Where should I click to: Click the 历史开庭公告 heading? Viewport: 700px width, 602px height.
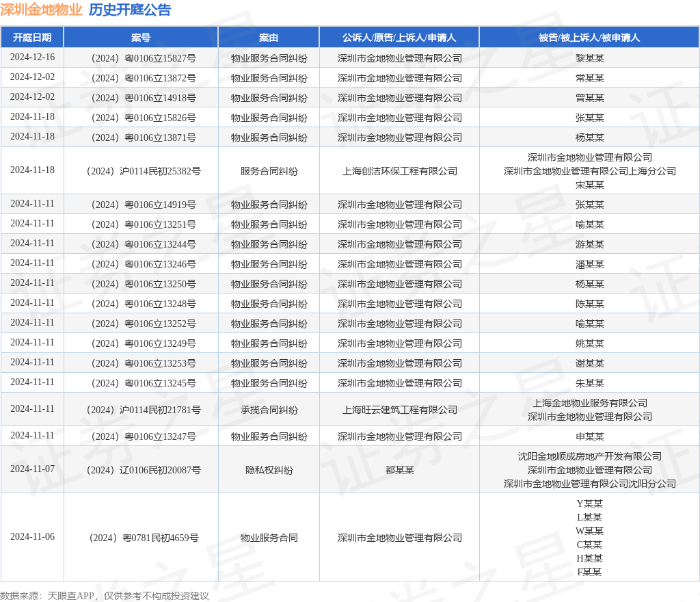click(x=130, y=10)
